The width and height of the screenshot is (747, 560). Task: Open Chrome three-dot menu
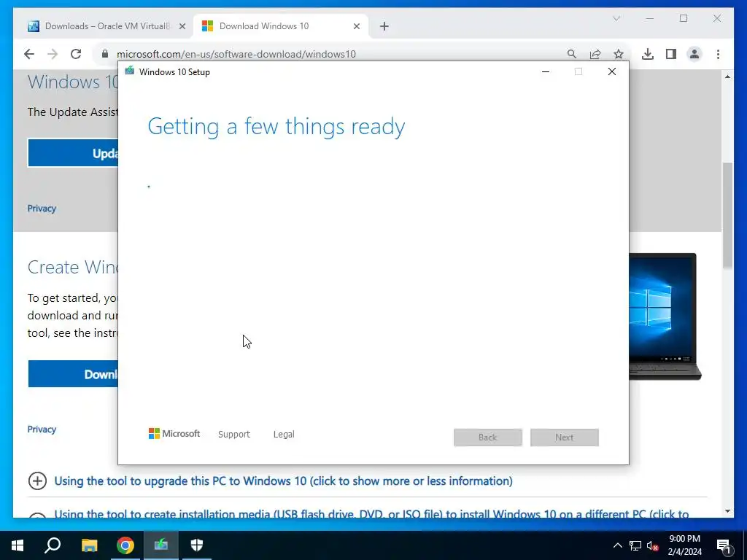click(718, 54)
